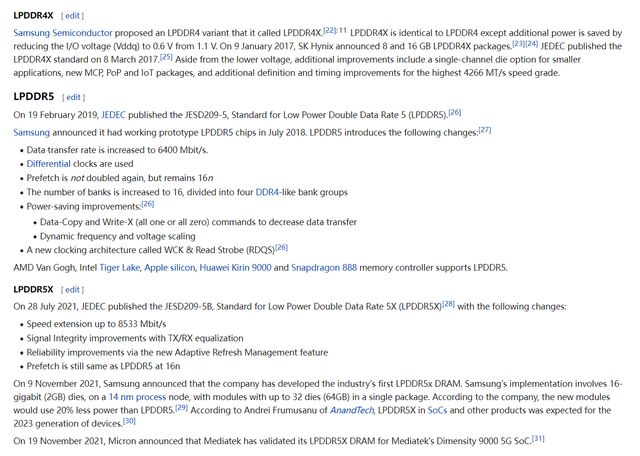Image resolution: width=640 pixels, height=456 pixels.
Task: Click bullet 'Speed extension up to 8533 Mbit/s'
Action: click(x=96, y=324)
